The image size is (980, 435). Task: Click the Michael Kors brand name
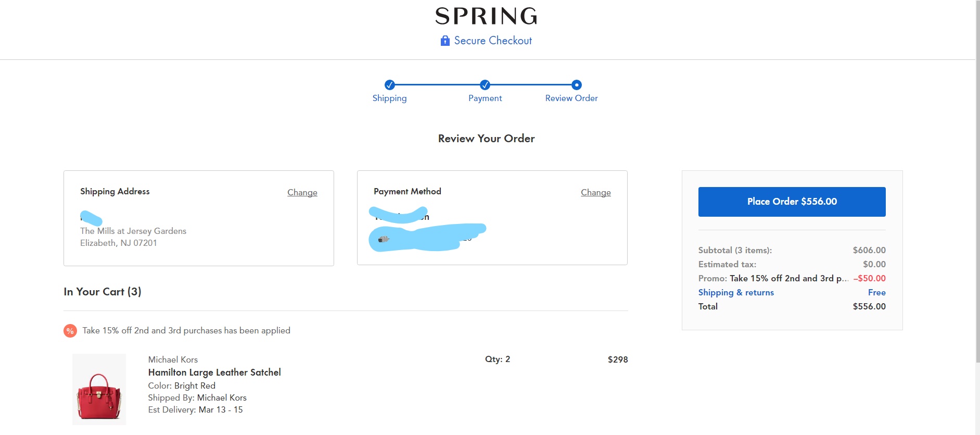tap(173, 359)
